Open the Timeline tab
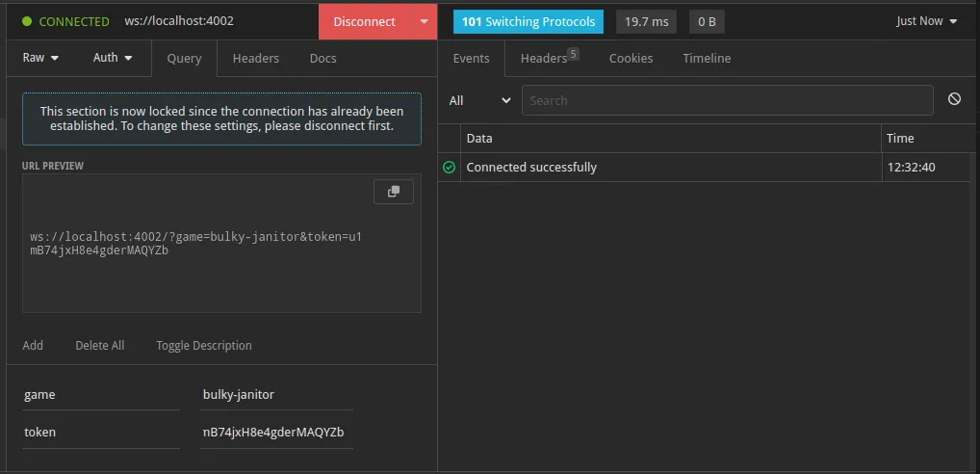 point(707,58)
